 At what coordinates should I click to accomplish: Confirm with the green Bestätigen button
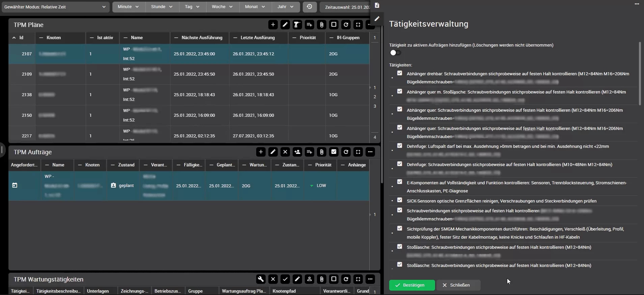[412, 285]
